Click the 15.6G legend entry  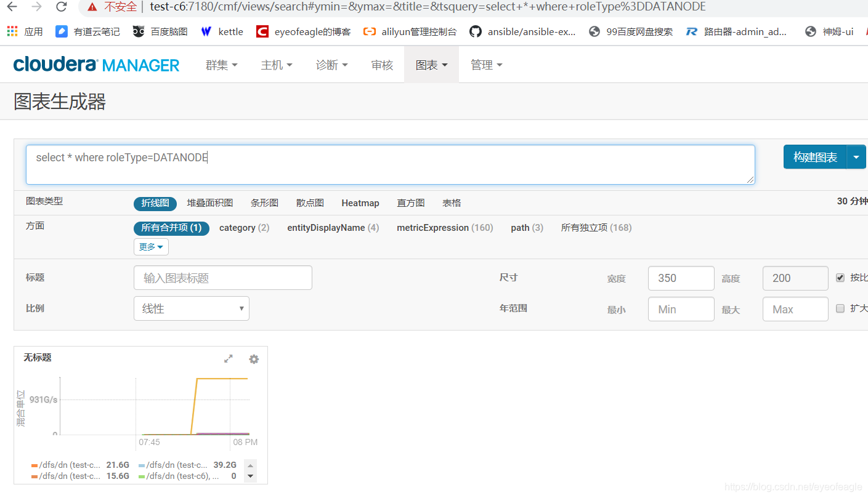[80, 476]
